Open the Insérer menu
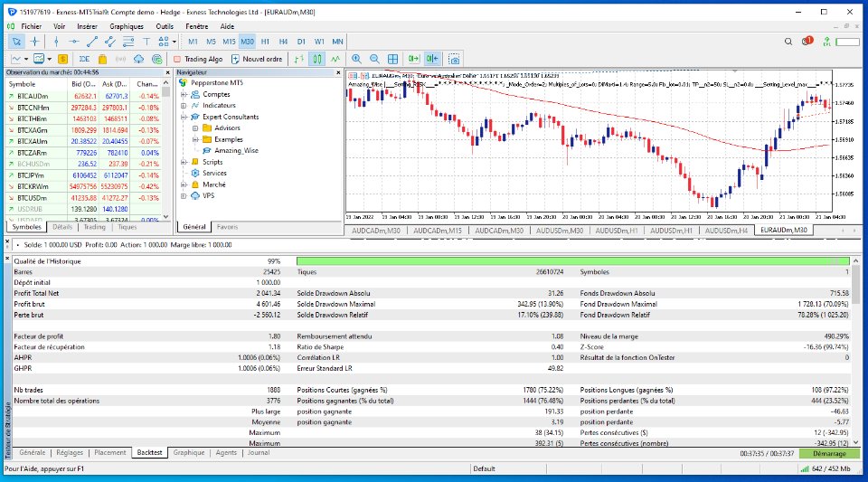868x482 pixels. click(88, 26)
